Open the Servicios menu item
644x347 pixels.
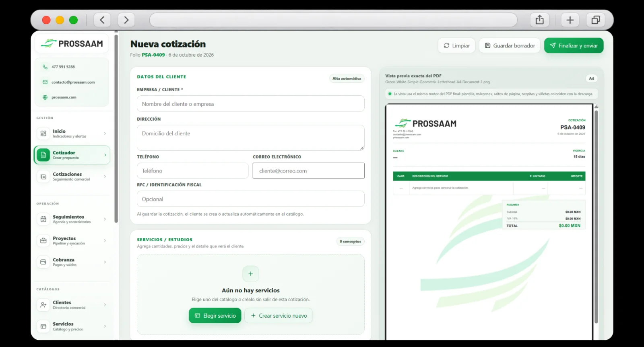point(72,326)
